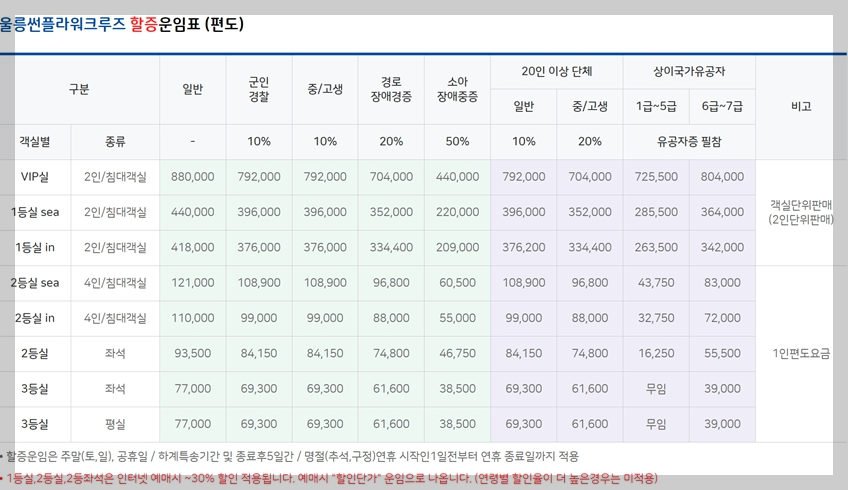This screenshot has width=848, height=490.
Task: Click the 1등실 in fare 342,000
Action: coord(722,247)
